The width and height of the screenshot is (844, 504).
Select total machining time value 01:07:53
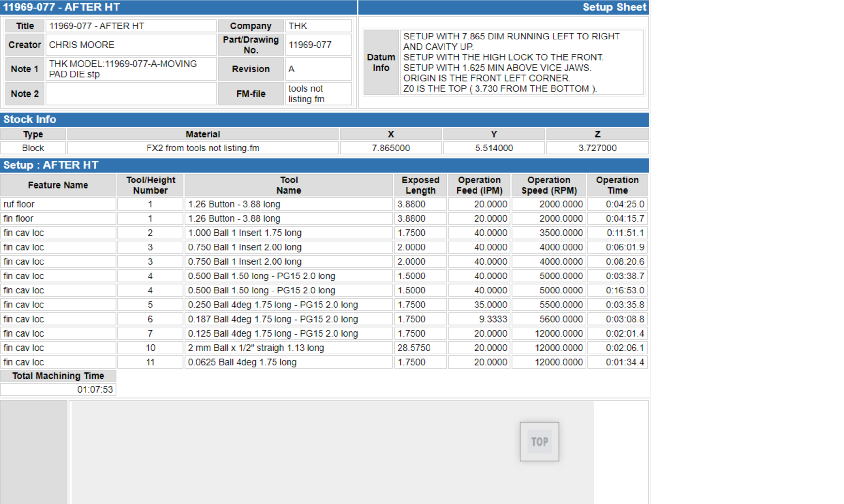pos(58,389)
